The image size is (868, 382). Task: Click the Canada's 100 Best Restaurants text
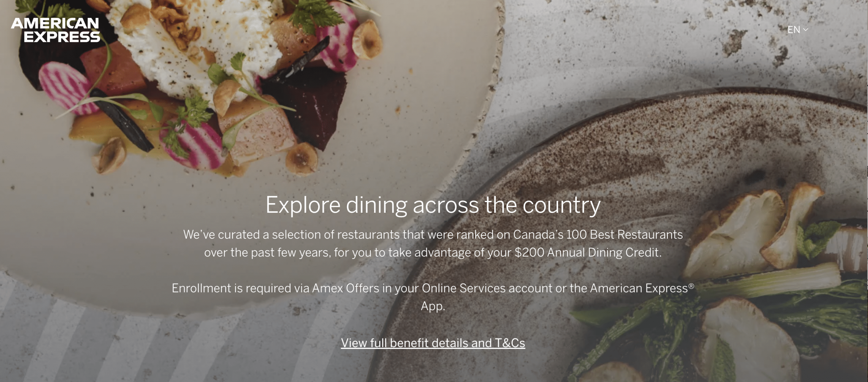pos(598,235)
